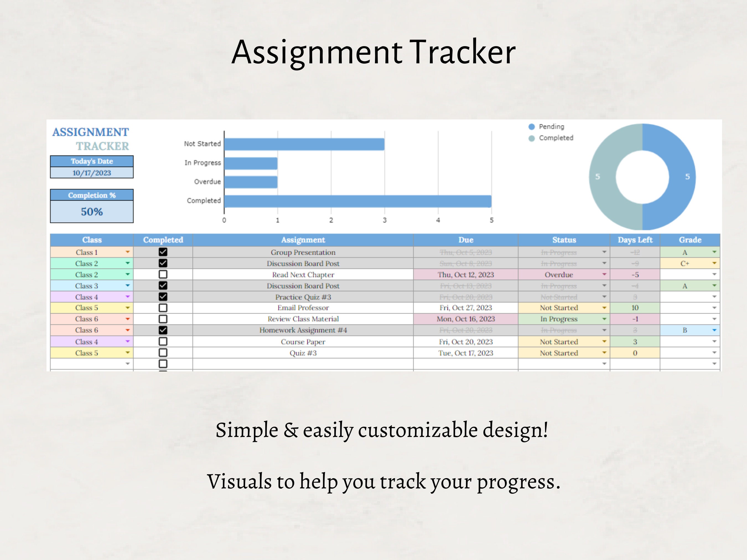The height and width of the screenshot is (560, 747).
Task: Click the Not Started bar in the chart
Action: pos(304,143)
